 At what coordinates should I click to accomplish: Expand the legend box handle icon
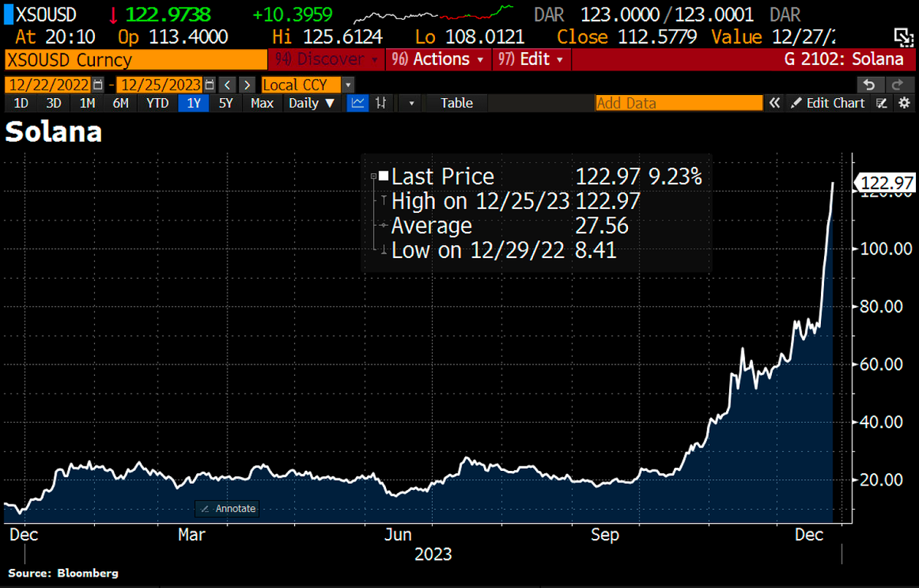[374, 177]
